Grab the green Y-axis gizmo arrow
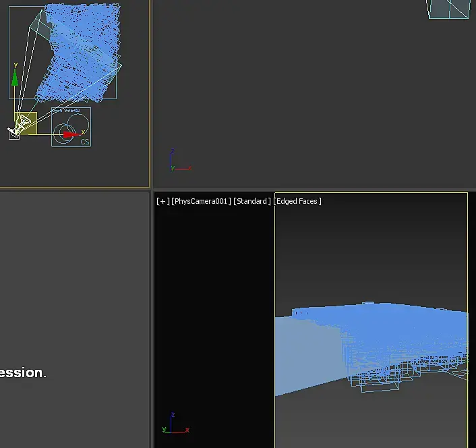The width and height of the screenshot is (476, 448). coord(15,78)
